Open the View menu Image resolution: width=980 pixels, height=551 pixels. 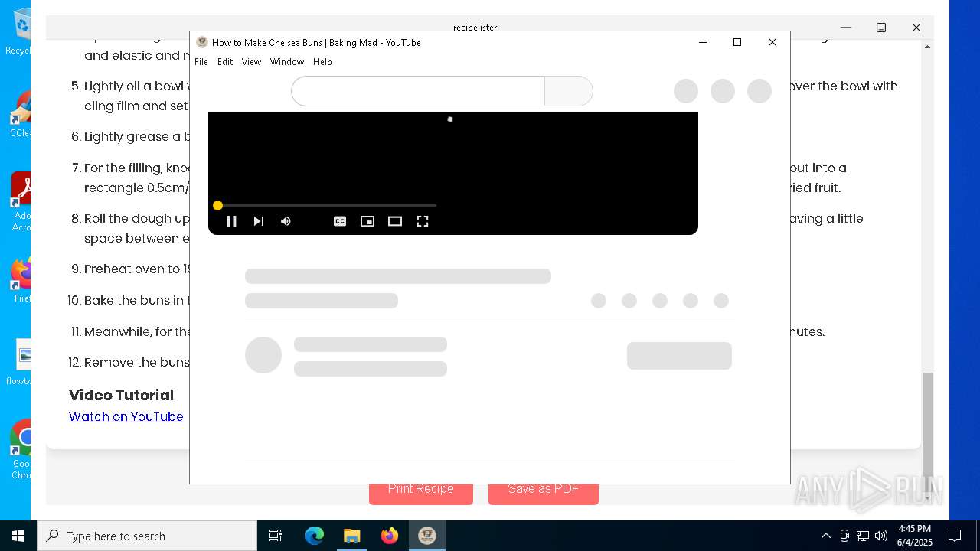pos(251,62)
